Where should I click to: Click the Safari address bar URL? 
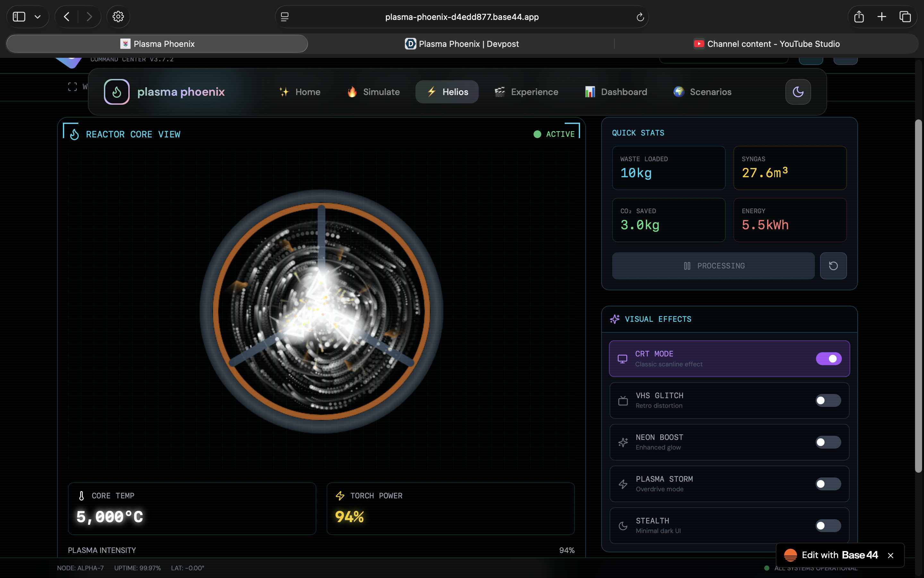462,17
